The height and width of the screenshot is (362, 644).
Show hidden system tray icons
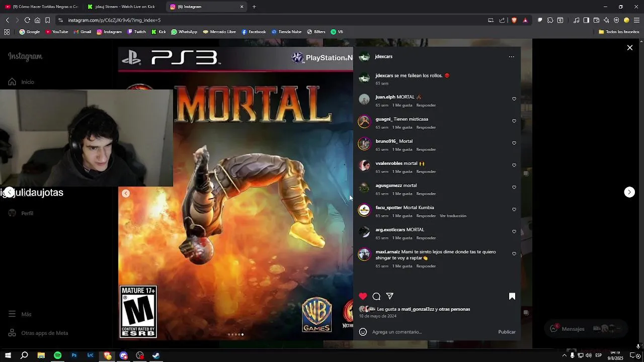click(x=565, y=355)
